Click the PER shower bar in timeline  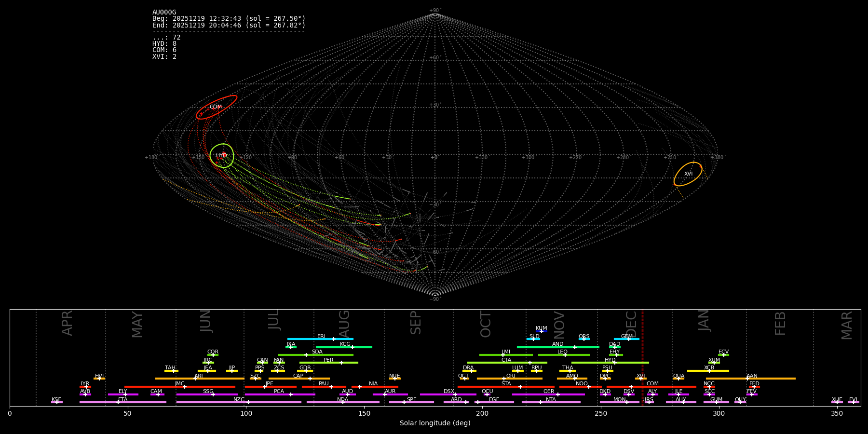pyautogui.click(x=329, y=363)
